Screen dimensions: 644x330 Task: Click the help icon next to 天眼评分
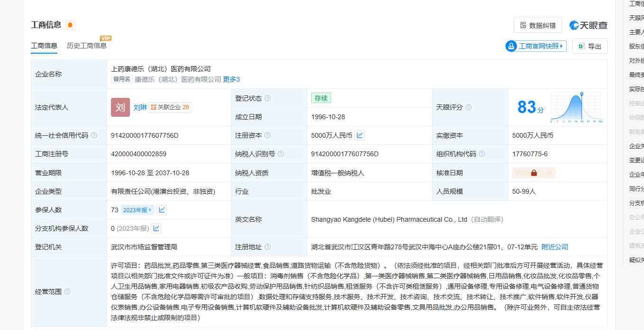(x=469, y=107)
